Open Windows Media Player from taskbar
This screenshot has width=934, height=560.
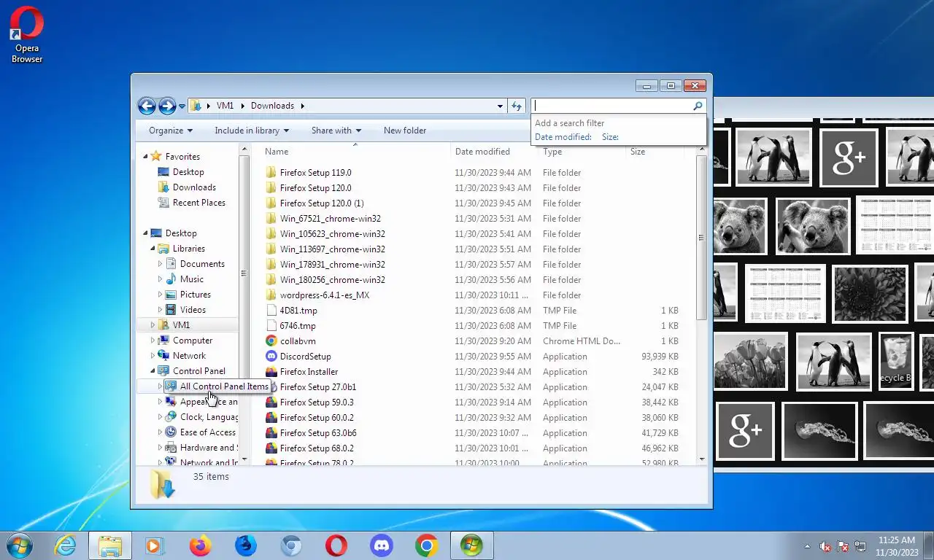coord(155,545)
